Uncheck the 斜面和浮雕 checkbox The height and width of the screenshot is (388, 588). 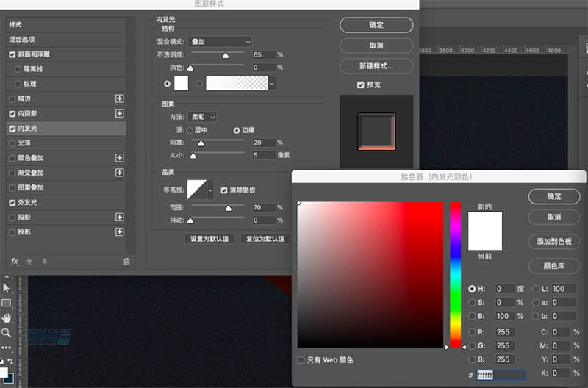tap(12, 54)
